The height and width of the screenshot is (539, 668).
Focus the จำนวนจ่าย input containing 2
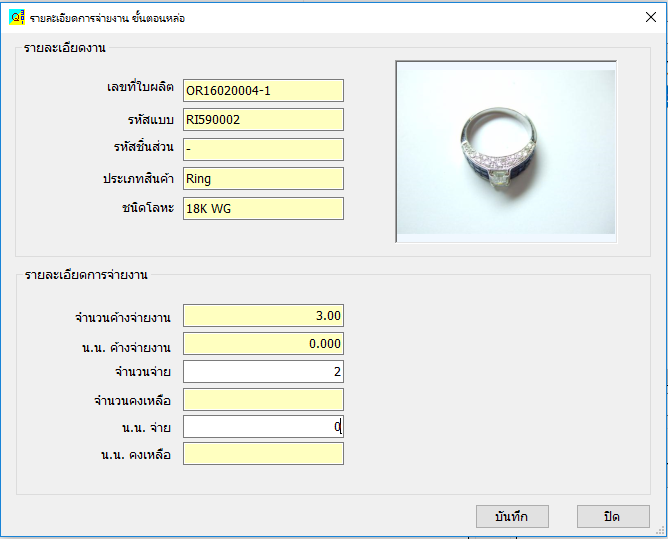coord(263,372)
